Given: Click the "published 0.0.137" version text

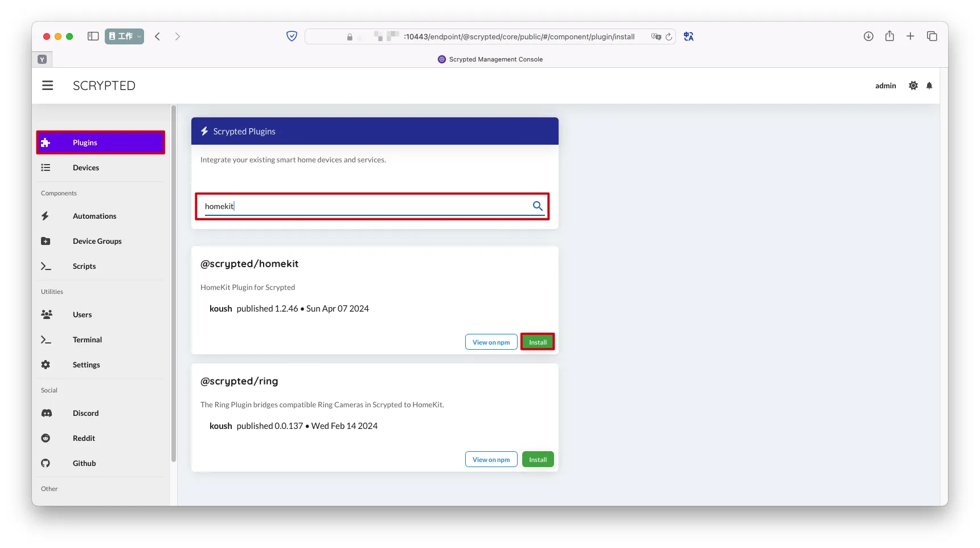Looking at the screenshot, I should (270, 426).
